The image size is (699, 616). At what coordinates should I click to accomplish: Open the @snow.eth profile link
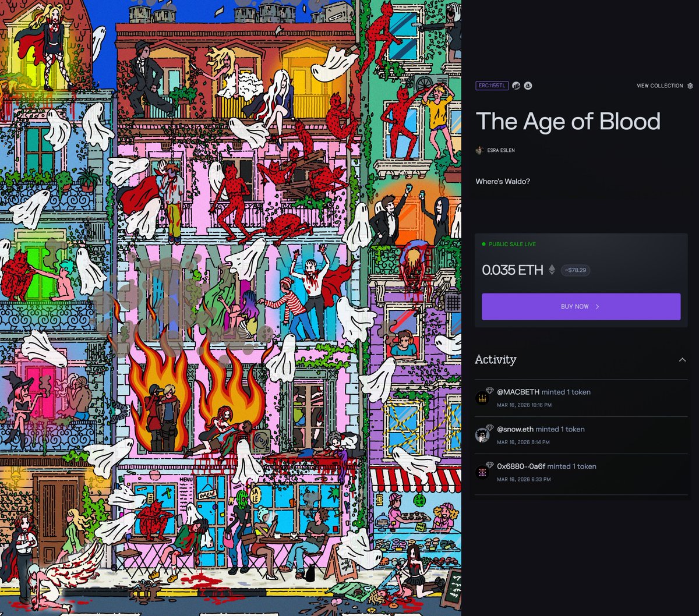pos(515,429)
